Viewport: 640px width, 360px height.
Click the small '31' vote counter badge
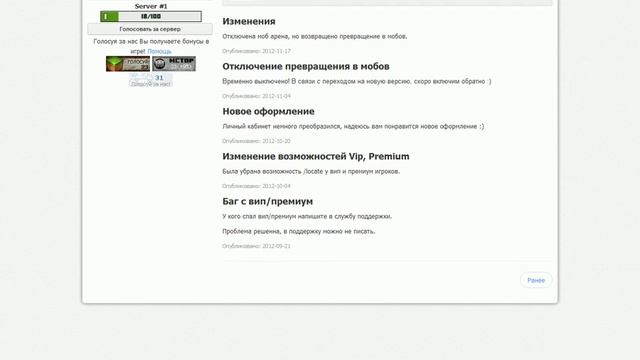pos(151,80)
